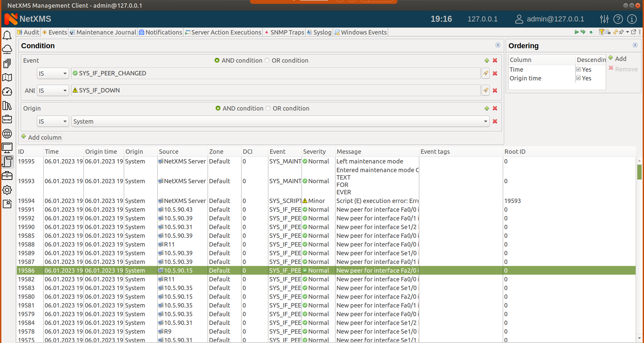644x343 pixels.
Task: Open the Configuration gear section
Action: coord(7,190)
